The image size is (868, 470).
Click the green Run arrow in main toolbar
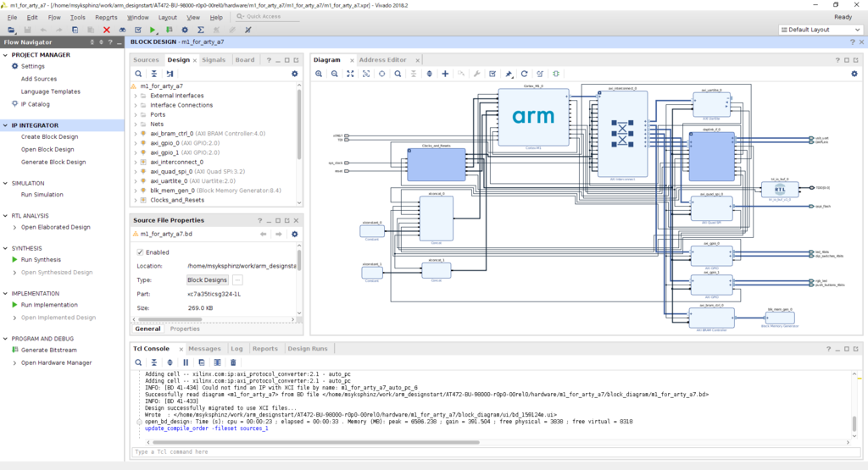pos(153,30)
